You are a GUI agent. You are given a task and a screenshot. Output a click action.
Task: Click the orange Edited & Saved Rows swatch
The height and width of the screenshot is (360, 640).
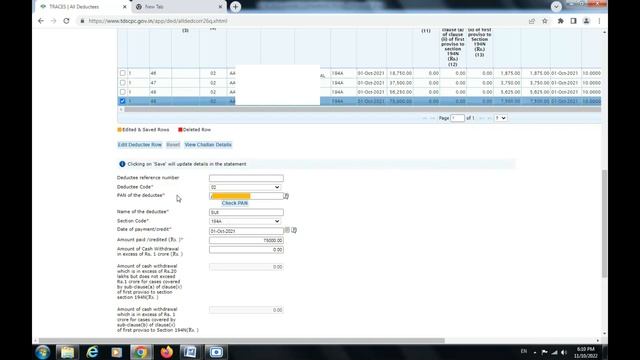click(x=120, y=129)
